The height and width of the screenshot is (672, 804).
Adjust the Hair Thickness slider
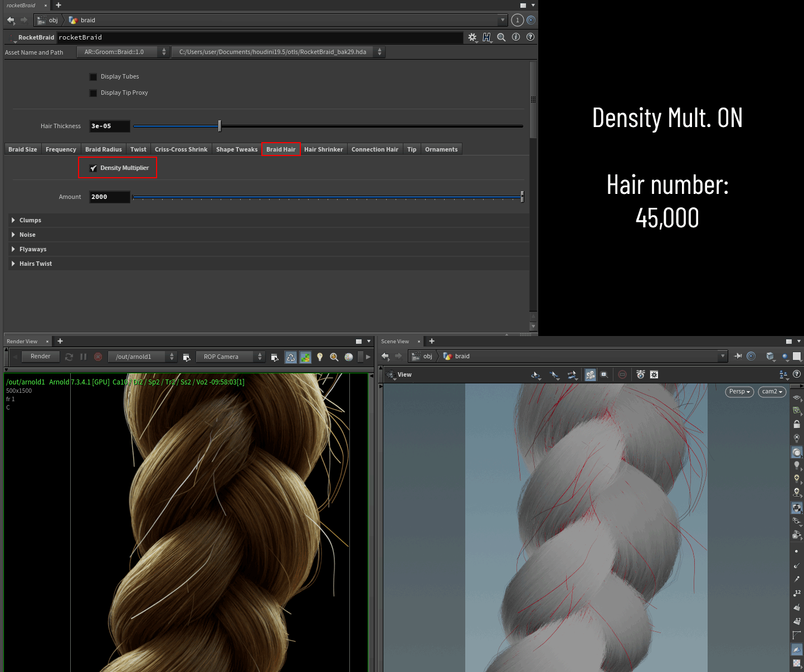[x=220, y=126]
